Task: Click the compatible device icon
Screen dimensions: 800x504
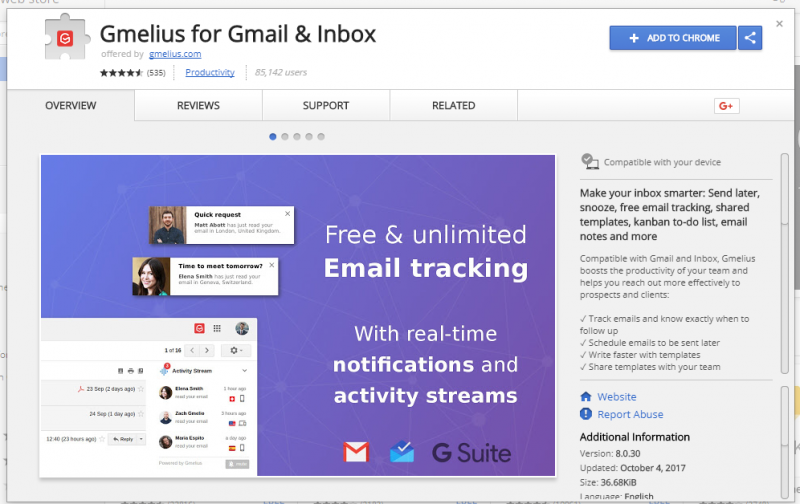Action: point(590,161)
